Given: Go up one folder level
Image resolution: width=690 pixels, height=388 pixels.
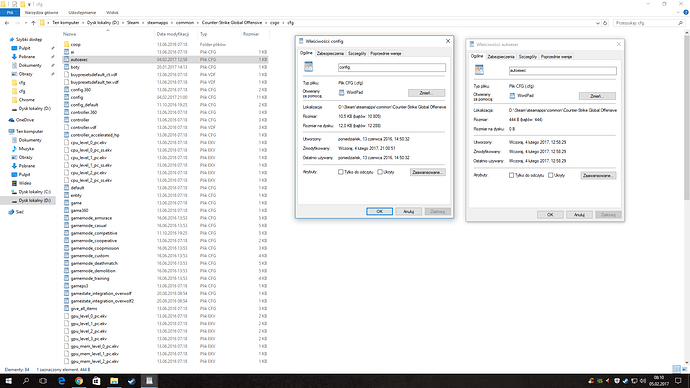Looking at the screenshot, I should tap(33, 23).
